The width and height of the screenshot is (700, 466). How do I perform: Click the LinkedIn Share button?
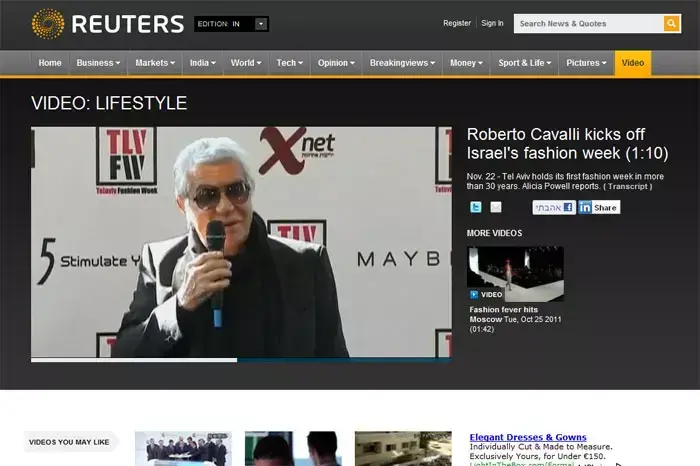click(x=599, y=207)
